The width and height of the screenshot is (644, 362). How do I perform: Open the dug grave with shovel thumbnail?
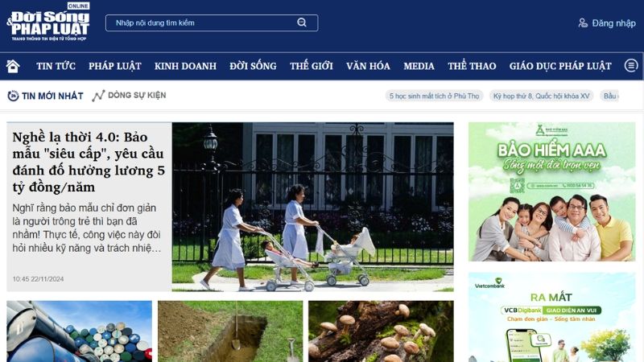click(x=230, y=331)
